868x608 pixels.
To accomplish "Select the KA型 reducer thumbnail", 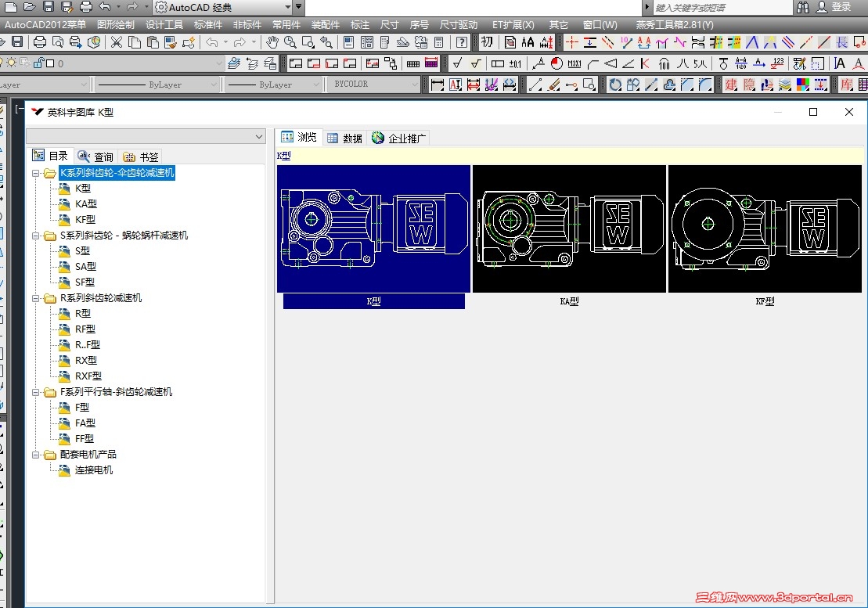I will pos(569,228).
